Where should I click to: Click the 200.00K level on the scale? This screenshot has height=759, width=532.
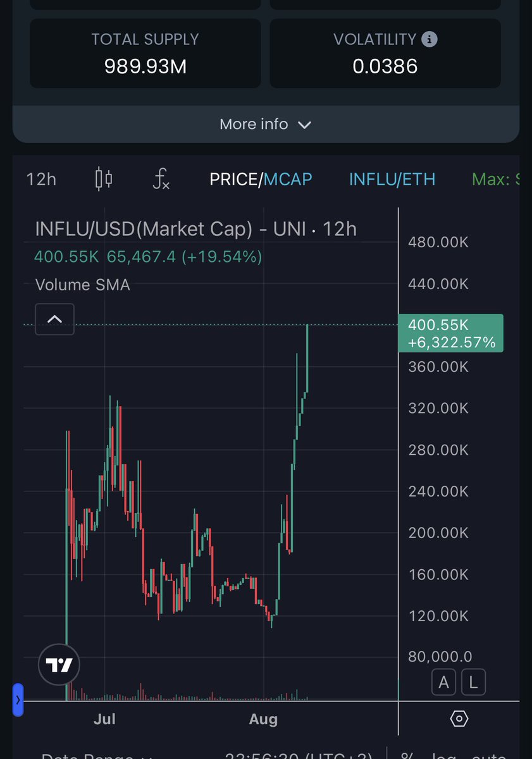[439, 533]
